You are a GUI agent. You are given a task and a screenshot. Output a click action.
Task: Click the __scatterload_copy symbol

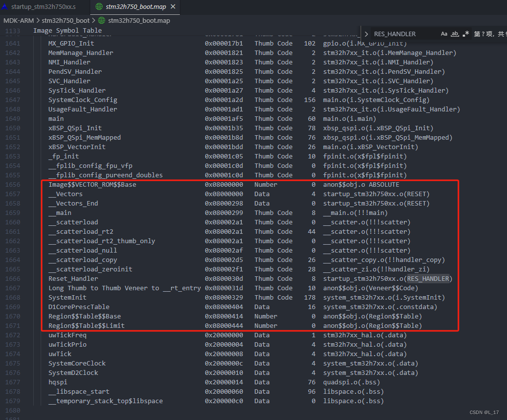tap(83, 260)
